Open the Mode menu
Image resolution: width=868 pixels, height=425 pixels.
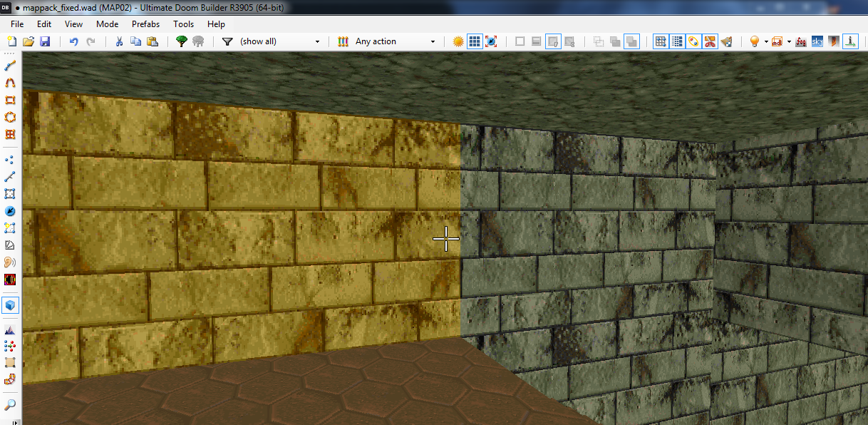pos(107,24)
